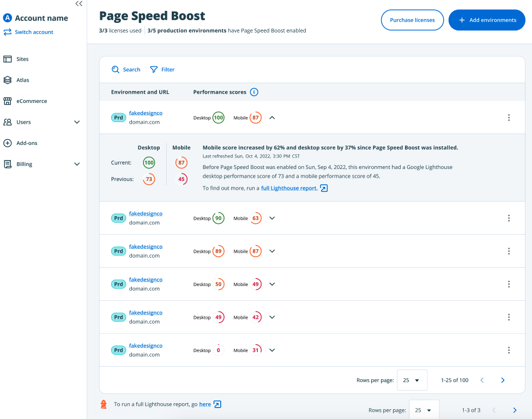Click the desktop score 100 badge
532x419 pixels.
(219, 117)
